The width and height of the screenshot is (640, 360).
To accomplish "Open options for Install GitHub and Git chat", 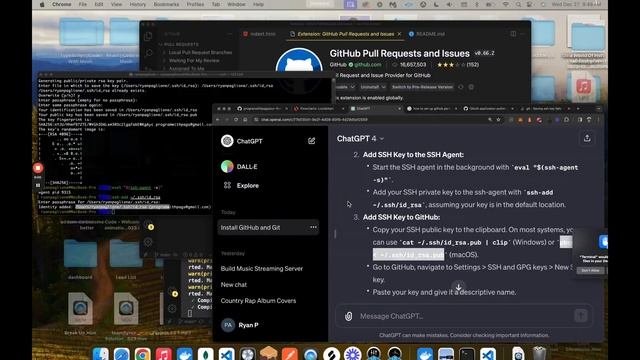I will pos(313,227).
